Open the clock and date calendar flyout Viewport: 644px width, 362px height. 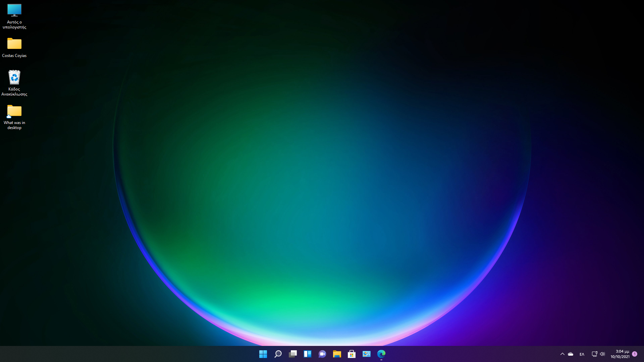620,354
